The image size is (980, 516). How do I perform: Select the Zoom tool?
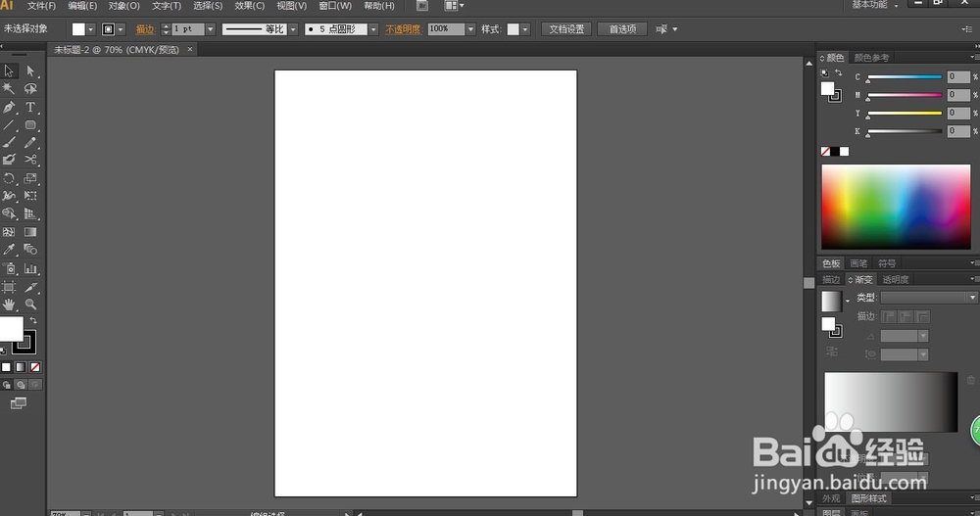coord(30,305)
